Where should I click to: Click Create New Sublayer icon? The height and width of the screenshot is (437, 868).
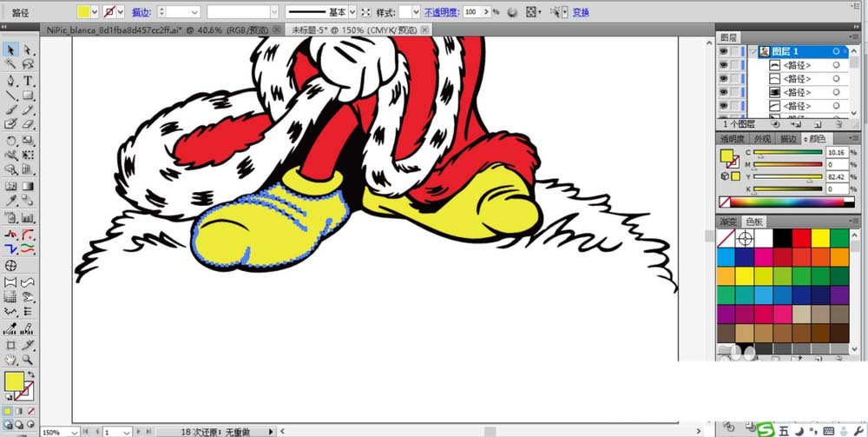796,124
